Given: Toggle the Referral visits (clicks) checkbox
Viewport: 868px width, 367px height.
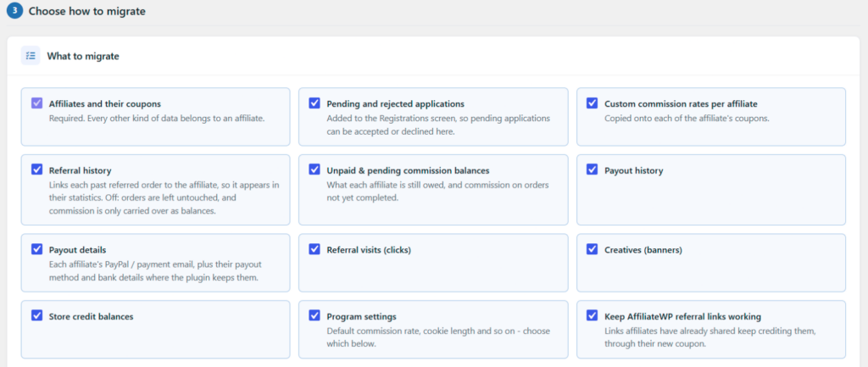Looking at the screenshot, I should [314, 249].
